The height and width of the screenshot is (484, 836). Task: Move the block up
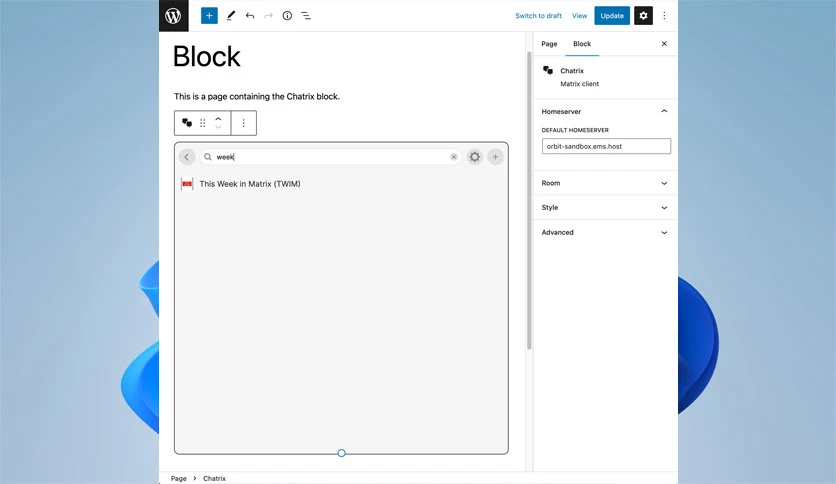(218, 119)
